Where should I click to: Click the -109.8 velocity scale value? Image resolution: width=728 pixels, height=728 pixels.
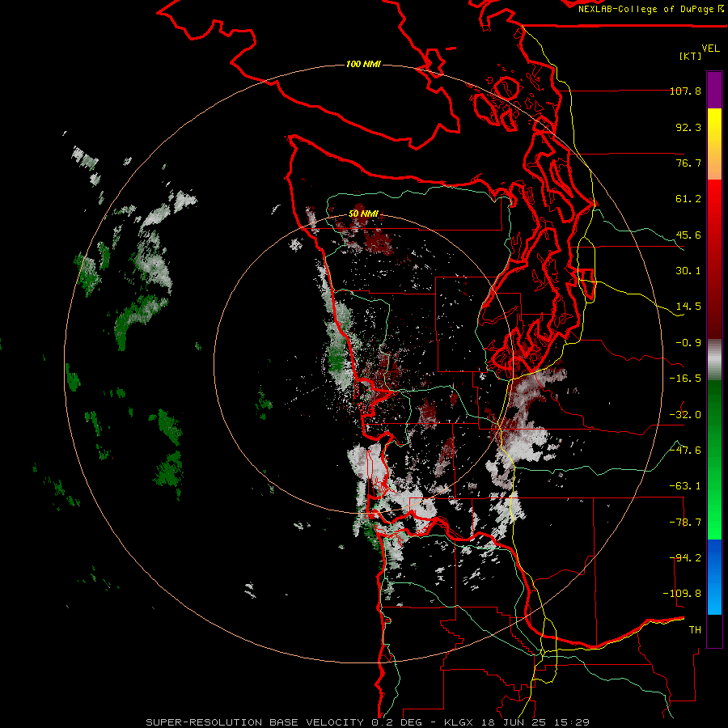[x=683, y=594]
